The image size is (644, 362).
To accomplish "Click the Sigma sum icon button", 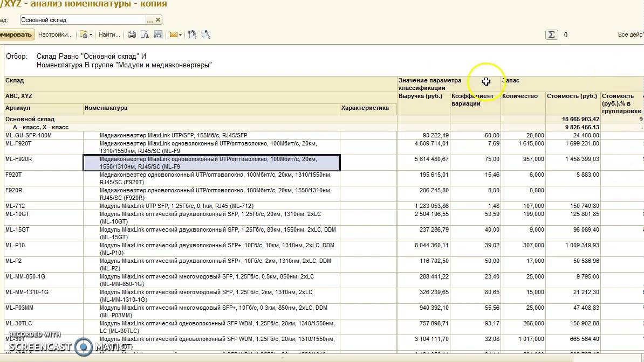I will coord(552,35).
